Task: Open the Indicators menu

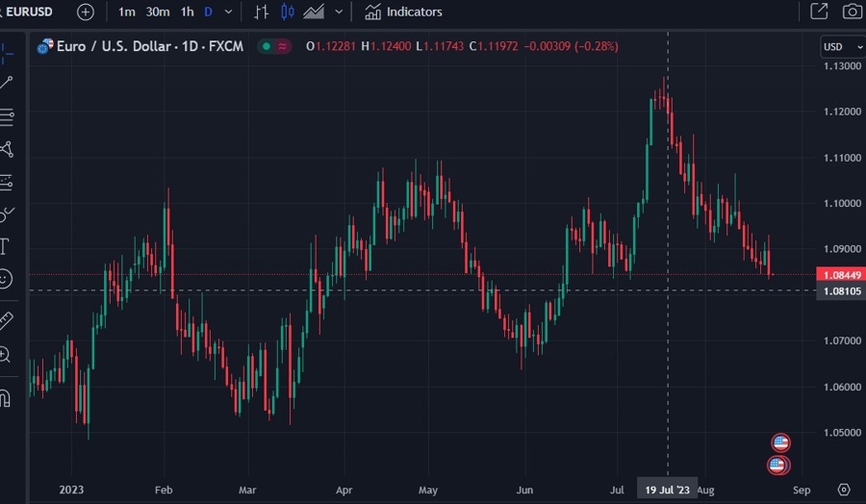Action: point(403,12)
